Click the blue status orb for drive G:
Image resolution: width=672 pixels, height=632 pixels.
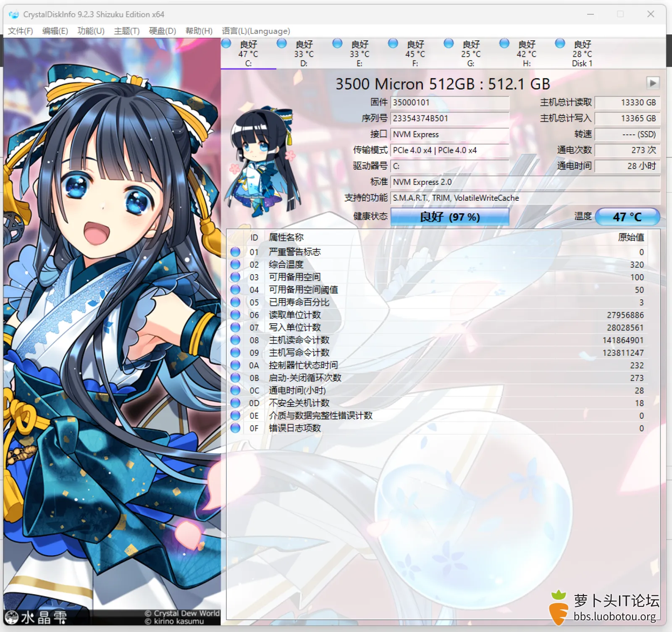click(449, 43)
